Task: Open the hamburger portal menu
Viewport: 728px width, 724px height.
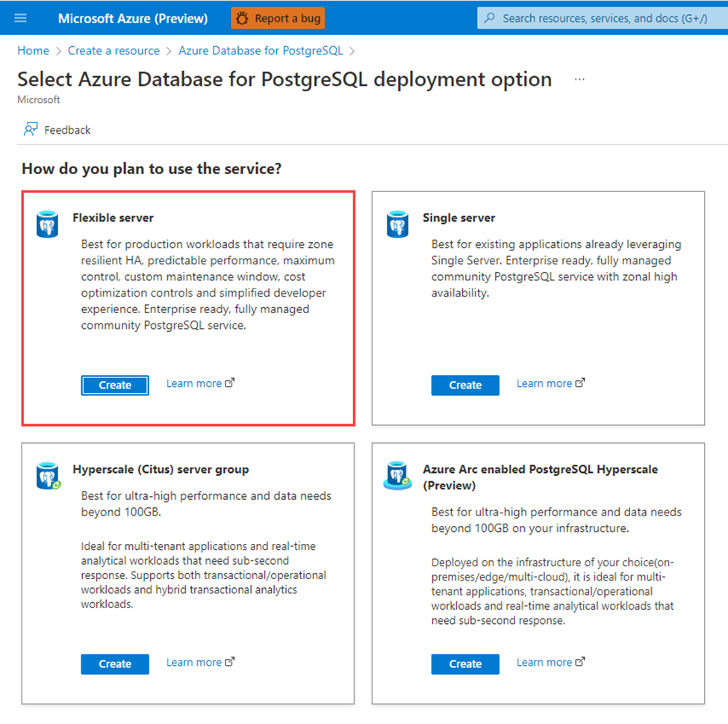Action: point(20,18)
